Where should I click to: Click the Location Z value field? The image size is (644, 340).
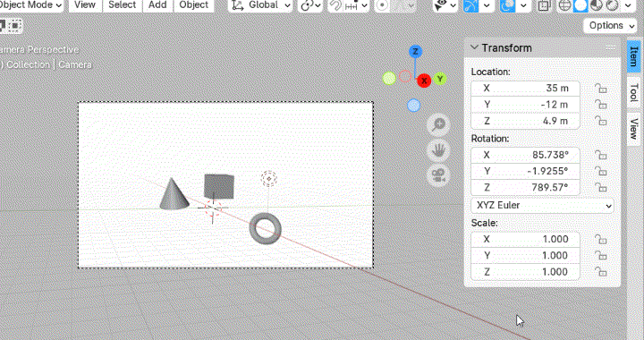pos(525,121)
